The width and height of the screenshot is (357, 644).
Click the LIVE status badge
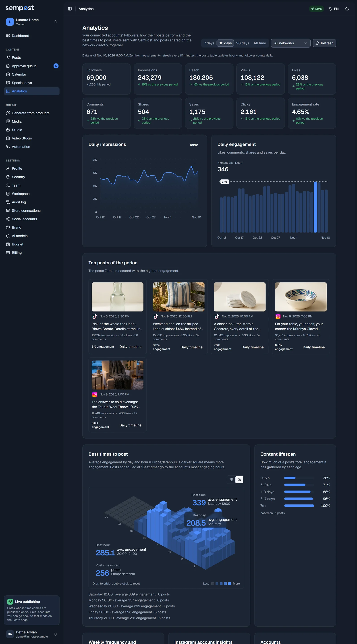316,9
